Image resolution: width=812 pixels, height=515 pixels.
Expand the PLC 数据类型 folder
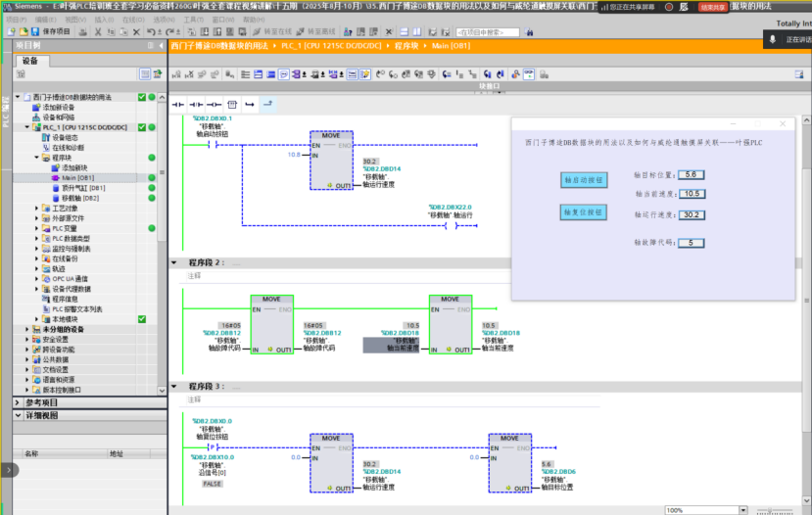(x=37, y=238)
